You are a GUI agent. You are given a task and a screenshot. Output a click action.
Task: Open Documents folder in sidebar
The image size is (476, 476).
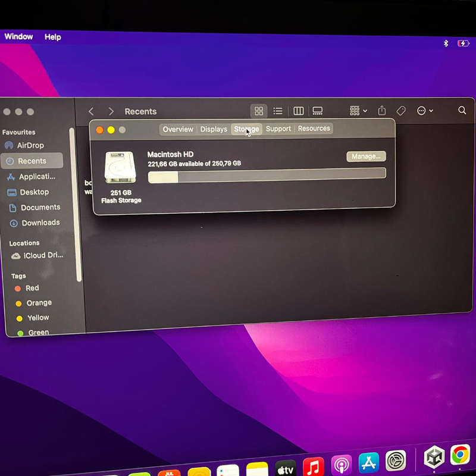point(35,207)
